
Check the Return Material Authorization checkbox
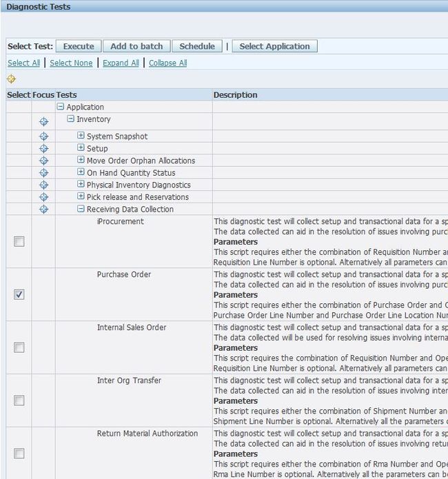tap(19, 453)
